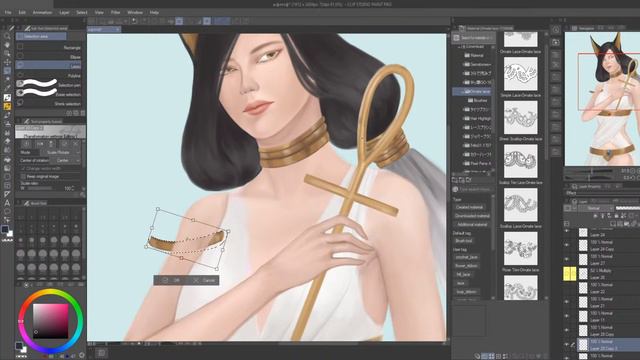Confirm transform with OK button on canvas
The width and height of the screenshot is (640, 360).
coord(172,280)
